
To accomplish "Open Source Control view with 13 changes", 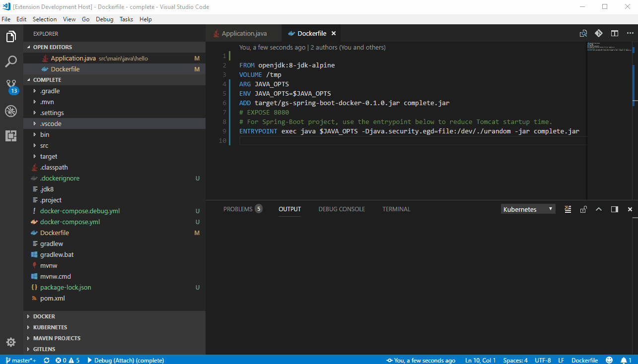I will (11, 86).
